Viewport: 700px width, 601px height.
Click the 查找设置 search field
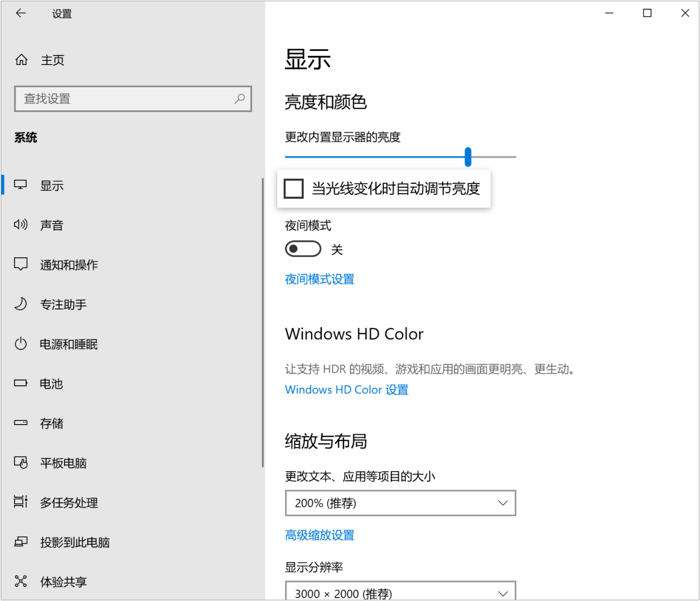pyautogui.click(x=133, y=99)
